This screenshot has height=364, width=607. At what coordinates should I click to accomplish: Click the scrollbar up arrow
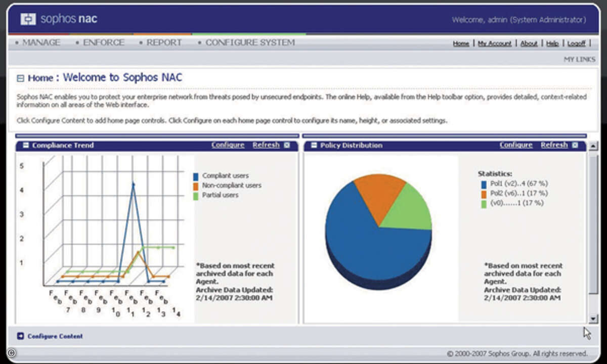pos(593,146)
